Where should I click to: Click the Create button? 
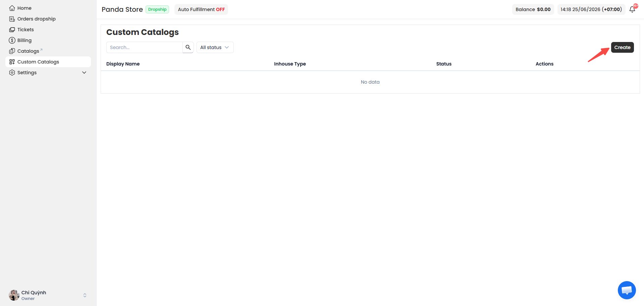point(622,47)
